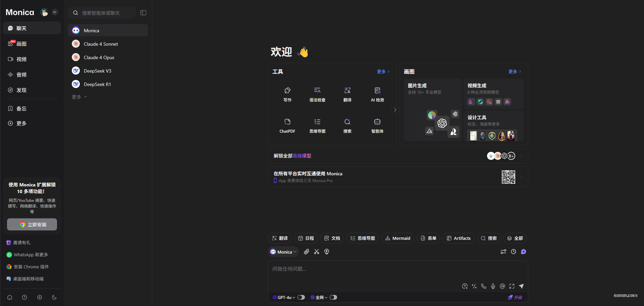Click 邀请有礼 in the sidebar
Image resolution: width=644 pixels, height=306 pixels.
click(18, 243)
